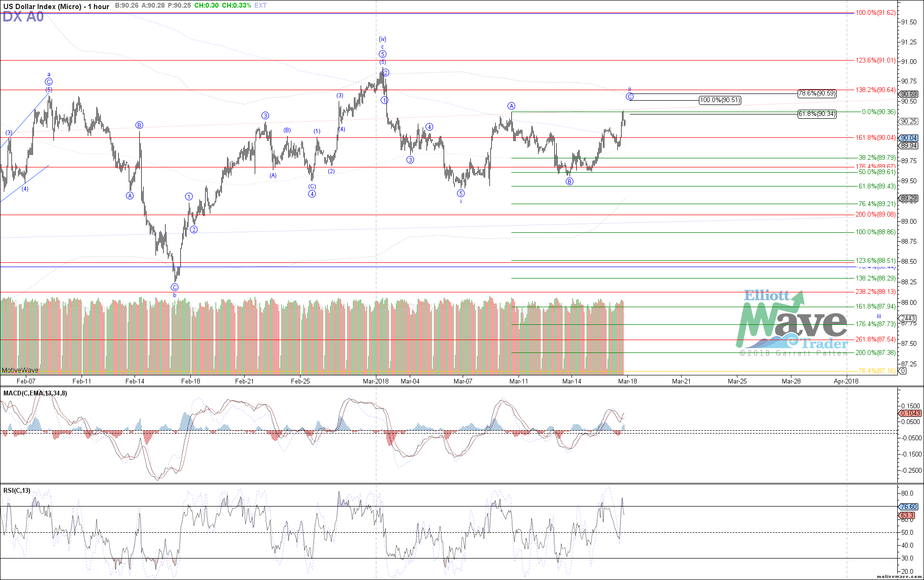Screen dimensions: 924x580
Task: Select the 61.8%(90.34) Fibonacci label box
Action: (817, 114)
